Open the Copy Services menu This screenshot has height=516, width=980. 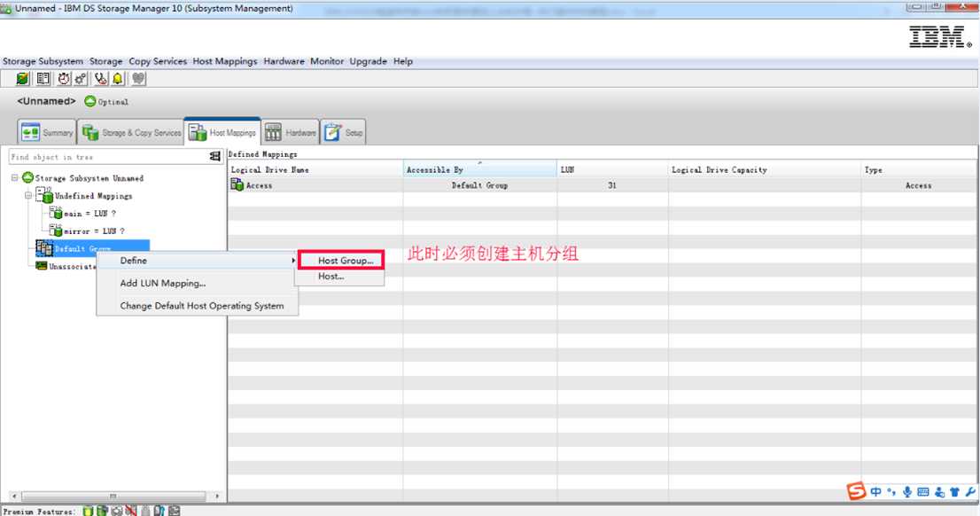click(158, 61)
